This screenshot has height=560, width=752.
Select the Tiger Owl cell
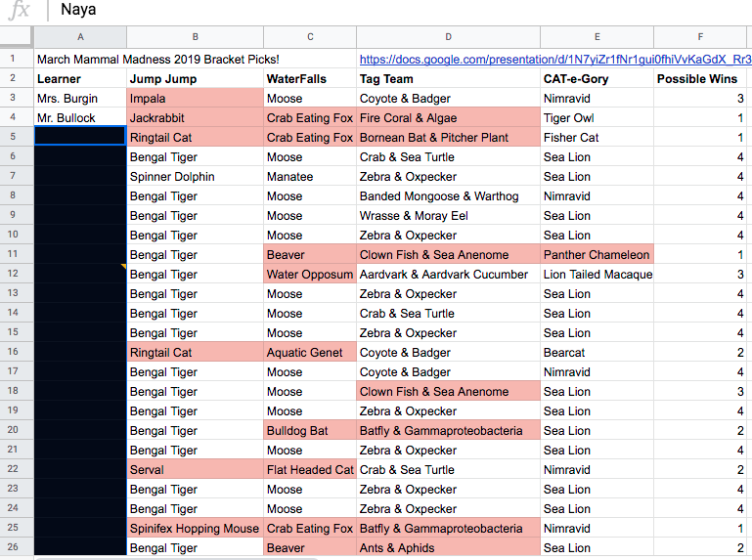pyautogui.click(x=597, y=118)
